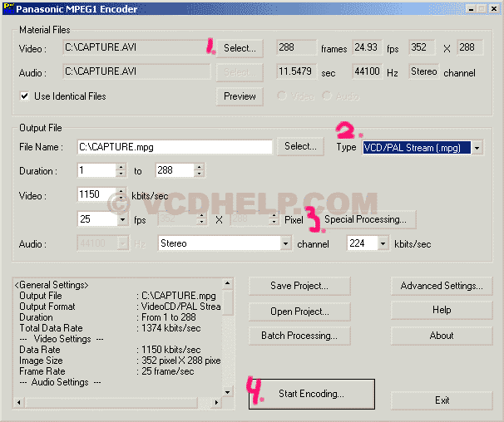Click Open Project button

pyautogui.click(x=299, y=312)
